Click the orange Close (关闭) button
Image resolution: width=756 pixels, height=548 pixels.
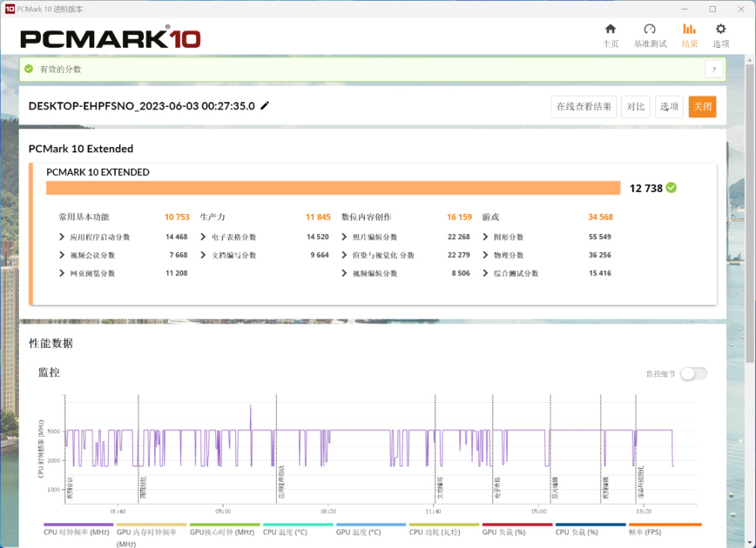pyautogui.click(x=702, y=107)
